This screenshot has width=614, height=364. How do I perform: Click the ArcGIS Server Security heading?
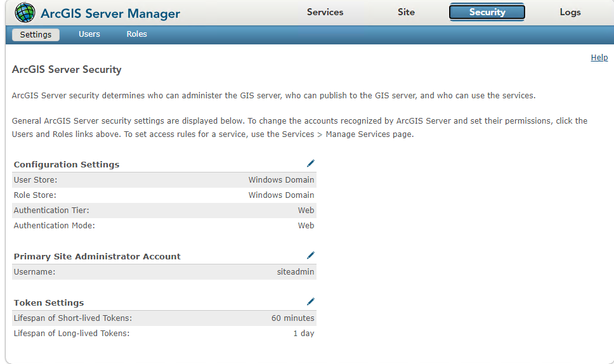click(67, 70)
